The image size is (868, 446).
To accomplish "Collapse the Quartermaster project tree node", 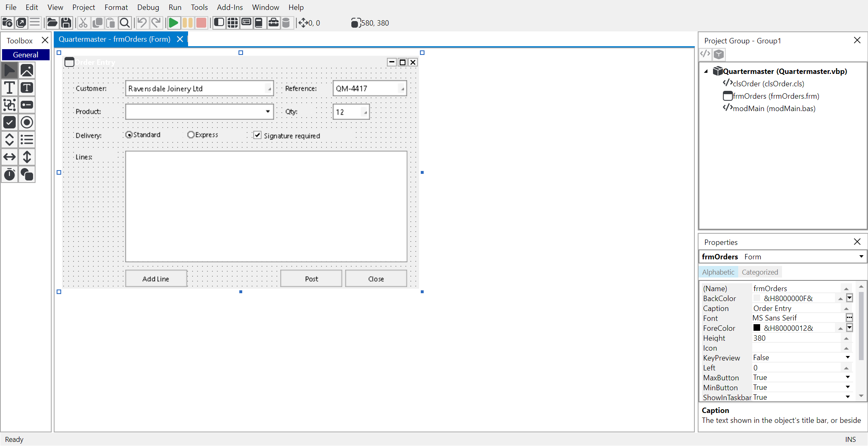I will 706,71.
